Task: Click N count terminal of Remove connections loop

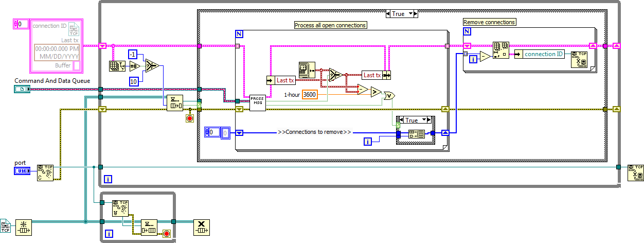Action: (x=467, y=31)
